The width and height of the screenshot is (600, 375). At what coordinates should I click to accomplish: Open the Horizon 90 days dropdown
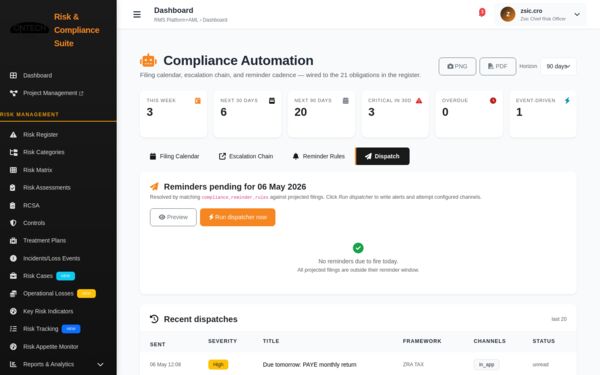pos(558,66)
